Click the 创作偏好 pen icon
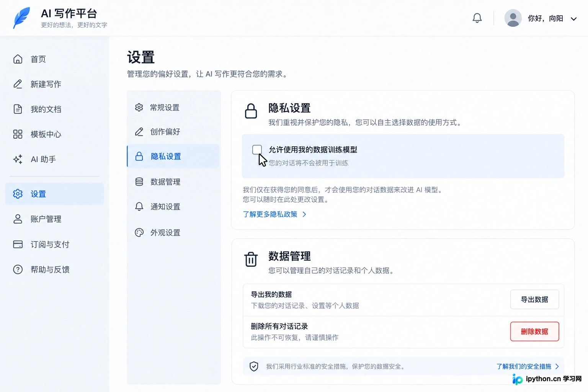The image size is (588, 392). [x=139, y=132]
